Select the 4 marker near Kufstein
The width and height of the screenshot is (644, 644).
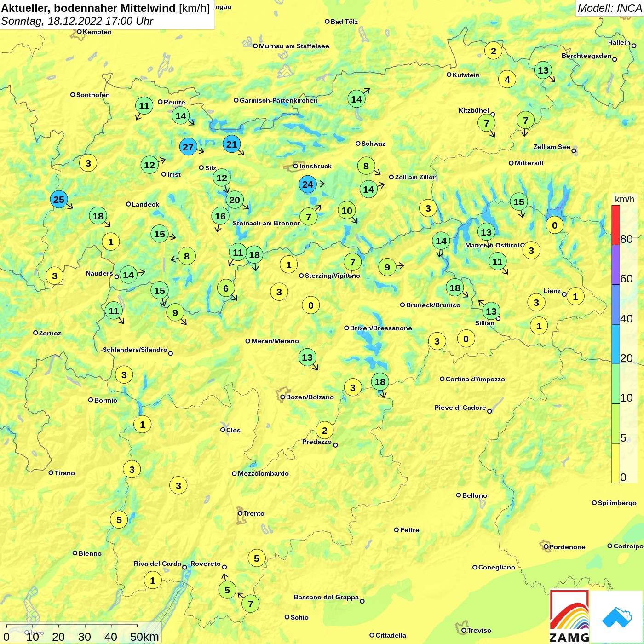507,80
